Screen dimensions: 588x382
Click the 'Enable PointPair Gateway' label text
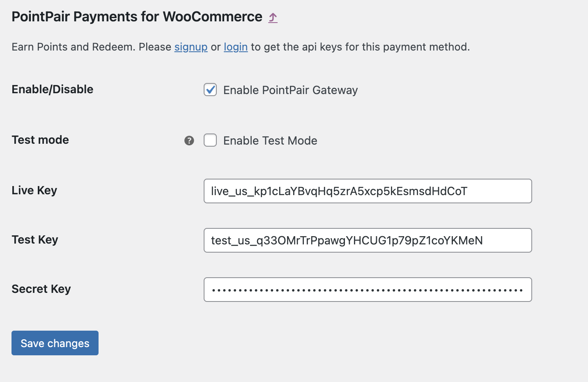point(290,90)
